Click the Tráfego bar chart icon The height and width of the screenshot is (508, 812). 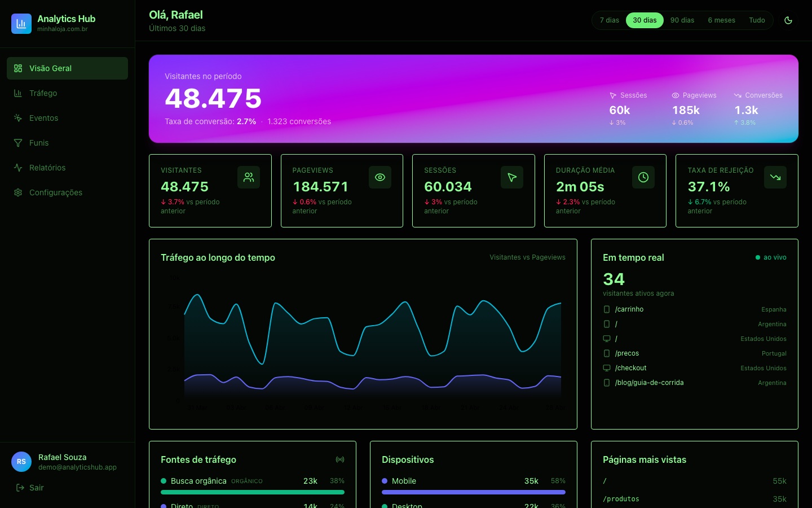click(18, 93)
